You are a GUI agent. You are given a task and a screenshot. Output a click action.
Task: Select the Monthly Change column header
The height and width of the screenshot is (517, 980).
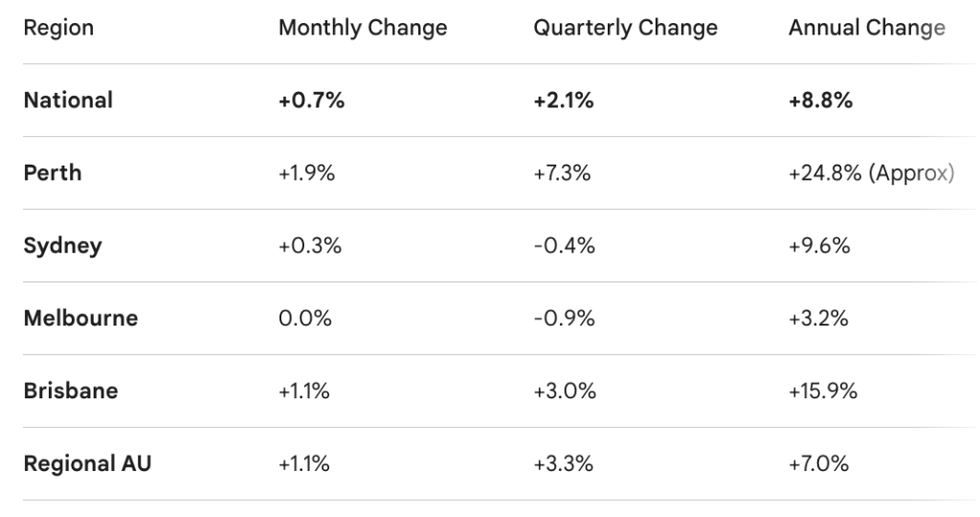coord(363,28)
